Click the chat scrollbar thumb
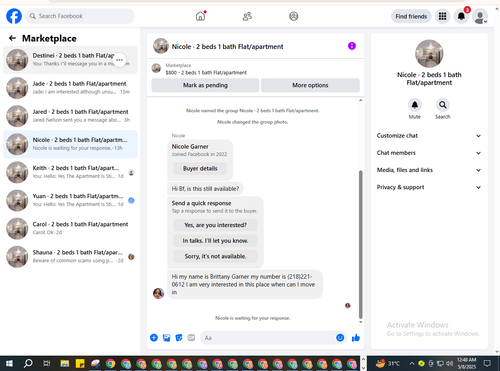 pyautogui.click(x=360, y=245)
